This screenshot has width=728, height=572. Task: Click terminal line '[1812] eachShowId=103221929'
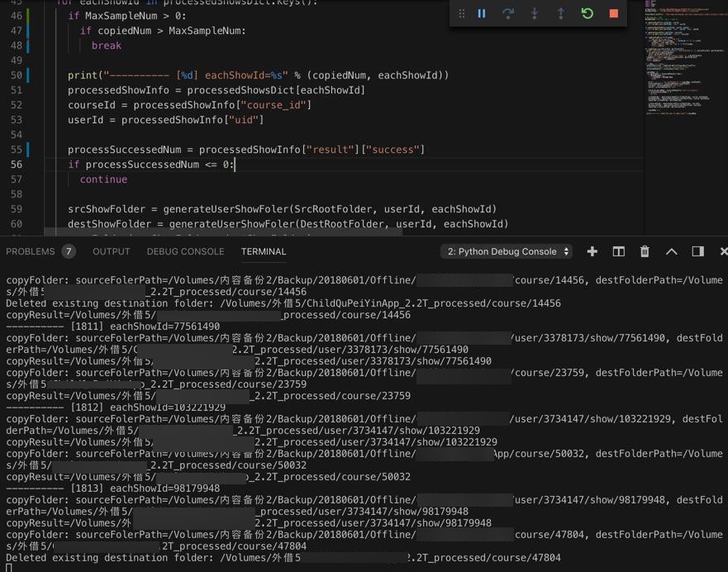coord(116,408)
